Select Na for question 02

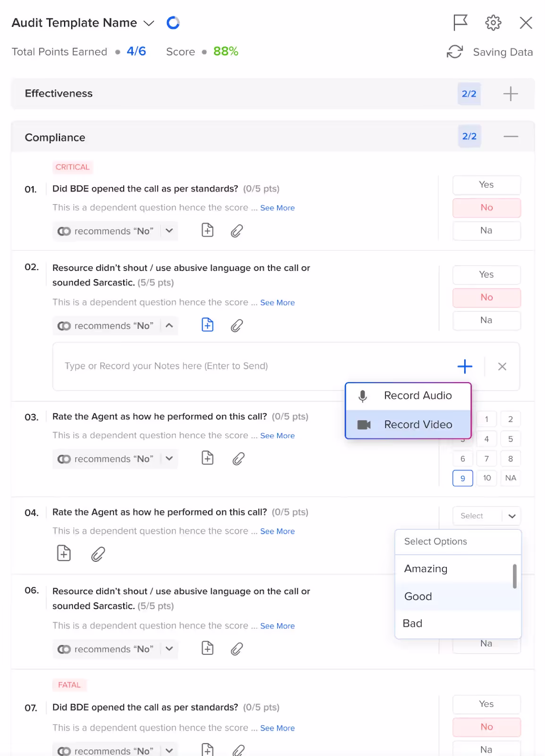[486, 320]
